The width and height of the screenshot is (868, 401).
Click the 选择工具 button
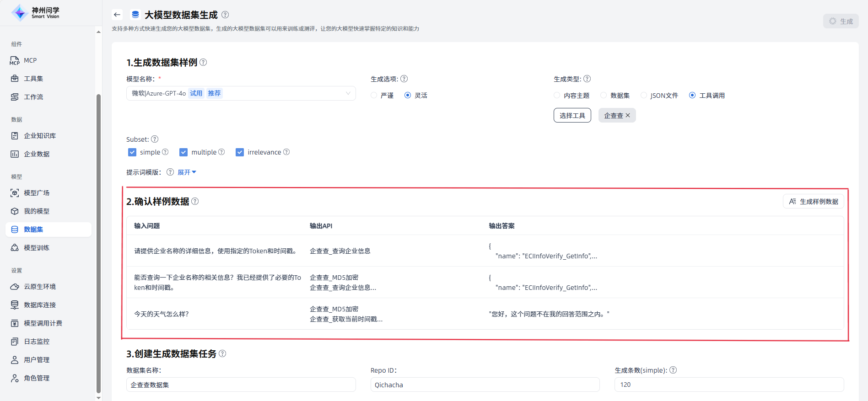[x=572, y=115]
